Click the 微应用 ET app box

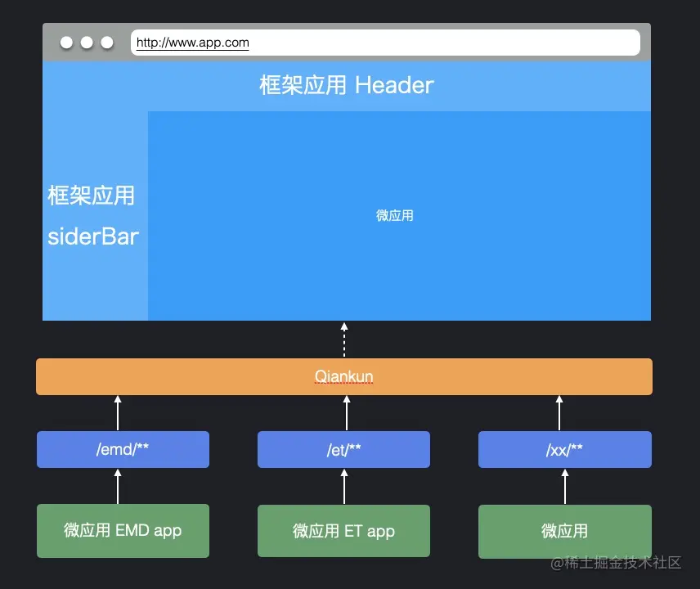click(343, 531)
